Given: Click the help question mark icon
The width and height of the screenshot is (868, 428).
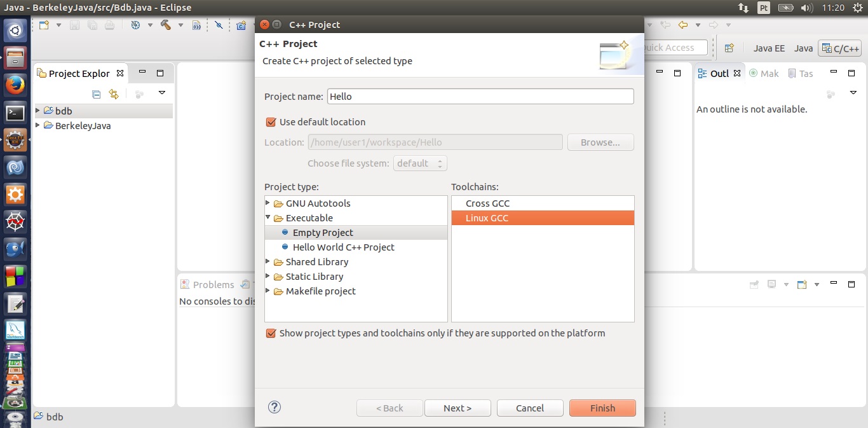Looking at the screenshot, I should tap(275, 408).
